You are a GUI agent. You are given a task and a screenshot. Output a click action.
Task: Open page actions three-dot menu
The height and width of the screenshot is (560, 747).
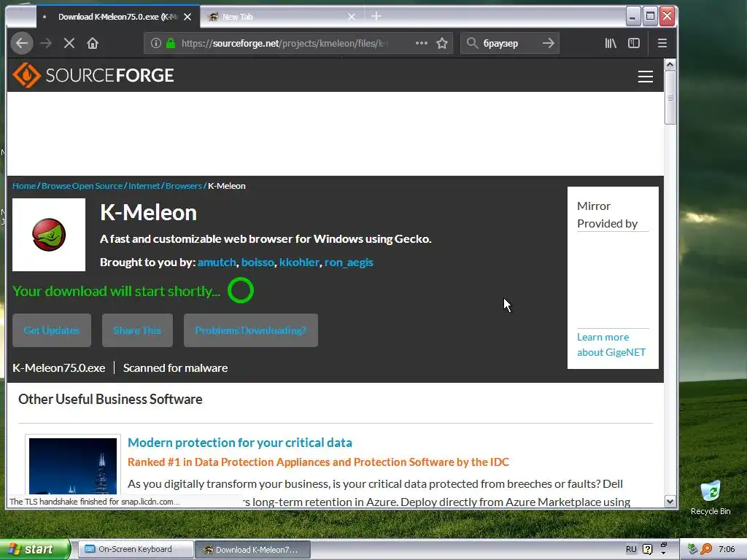421,43
